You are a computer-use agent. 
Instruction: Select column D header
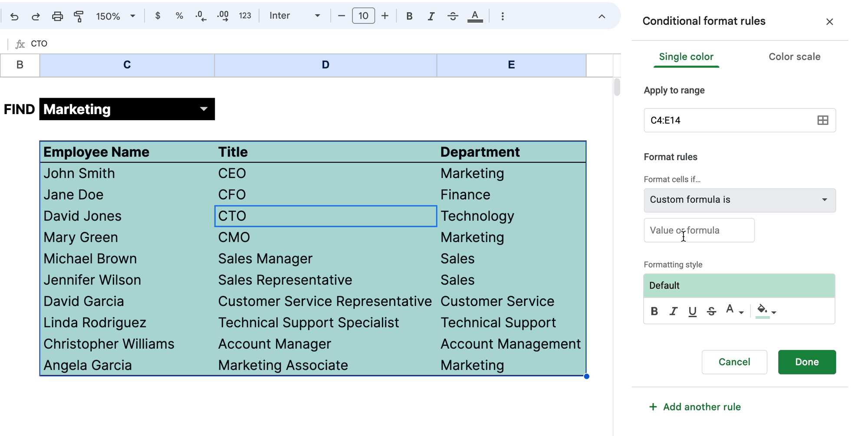click(325, 65)
